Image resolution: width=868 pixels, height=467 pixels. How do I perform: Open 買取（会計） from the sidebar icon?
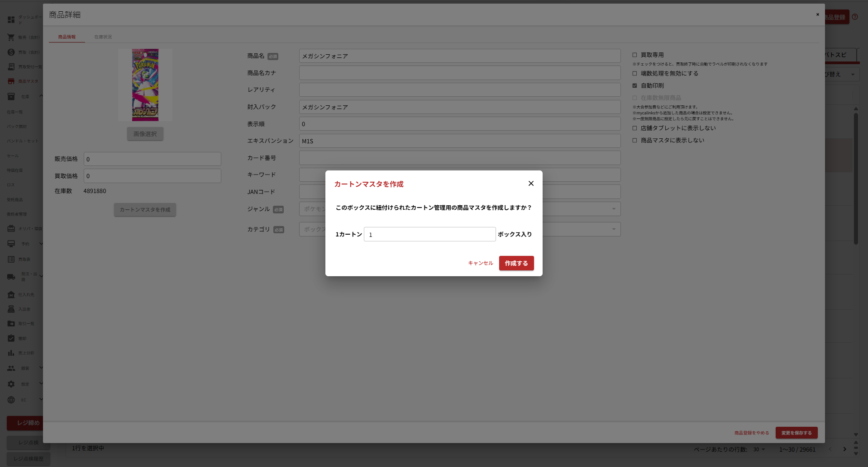click(x=11, y=52)
